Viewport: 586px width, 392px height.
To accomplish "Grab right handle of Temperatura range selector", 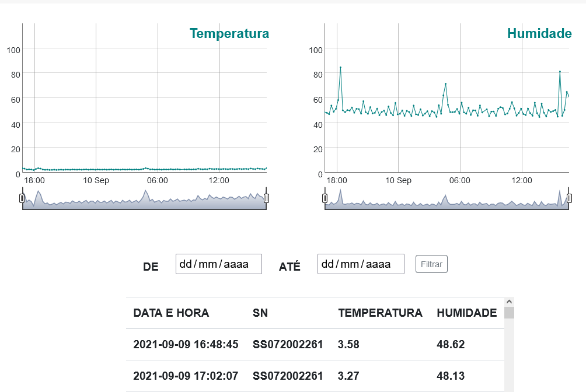I will pos(266,198).
